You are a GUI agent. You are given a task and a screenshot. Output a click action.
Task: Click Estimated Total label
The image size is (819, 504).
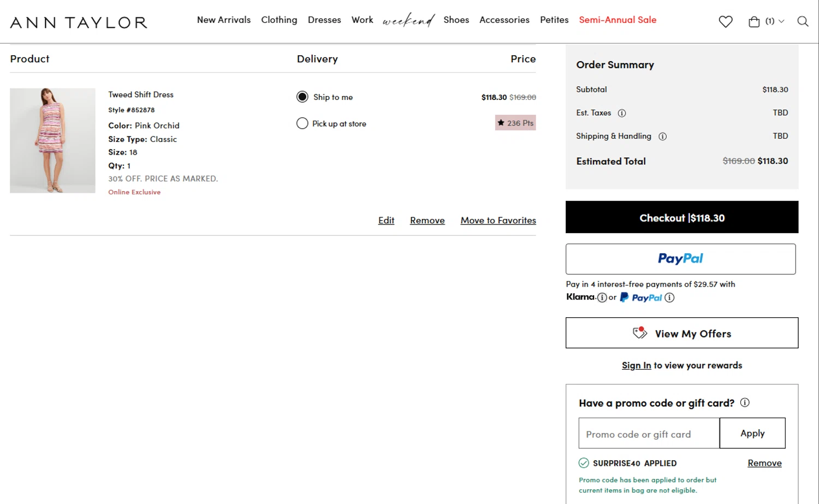(611, 161)
